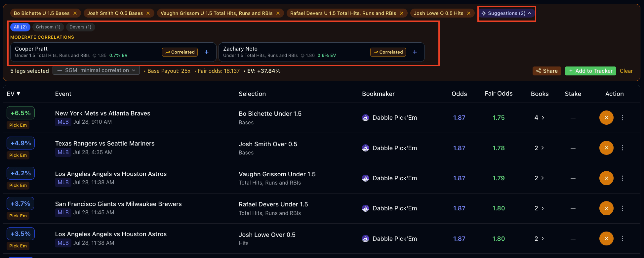644x258 pixels.
Task: Expand books list for Rafael Devers row
Action: [540, 208]
